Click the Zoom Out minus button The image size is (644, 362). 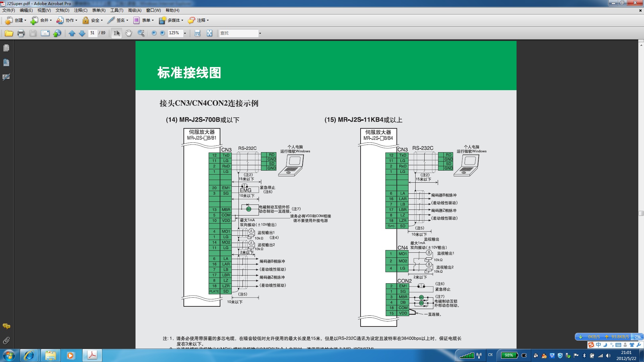pos(154,33)
